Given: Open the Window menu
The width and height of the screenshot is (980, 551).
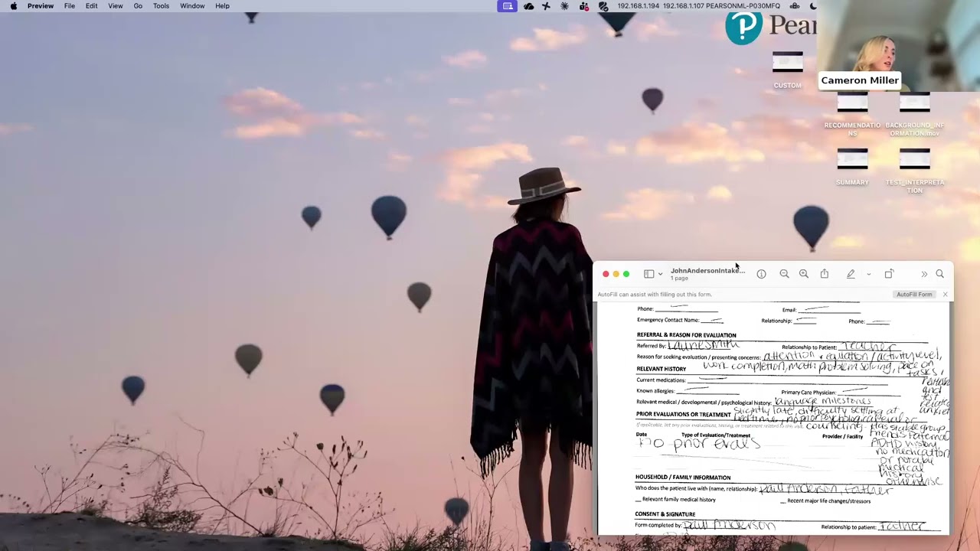Looking at the screenshot, I should click(192, 6).
